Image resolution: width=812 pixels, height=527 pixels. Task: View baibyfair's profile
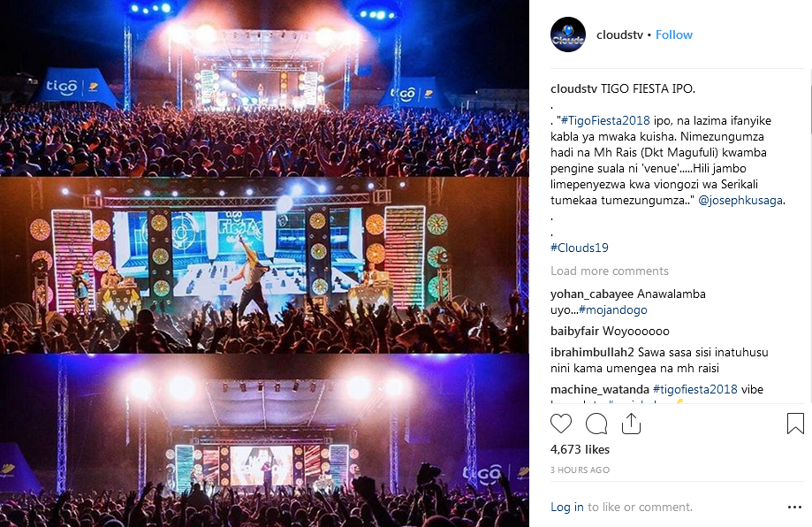tap(574, 331)
